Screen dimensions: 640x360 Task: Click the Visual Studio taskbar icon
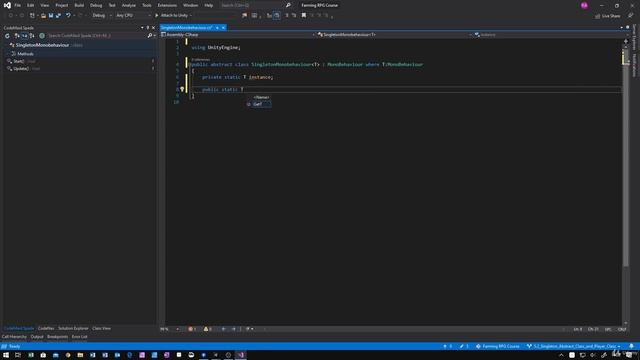click(x=241, y=355)
